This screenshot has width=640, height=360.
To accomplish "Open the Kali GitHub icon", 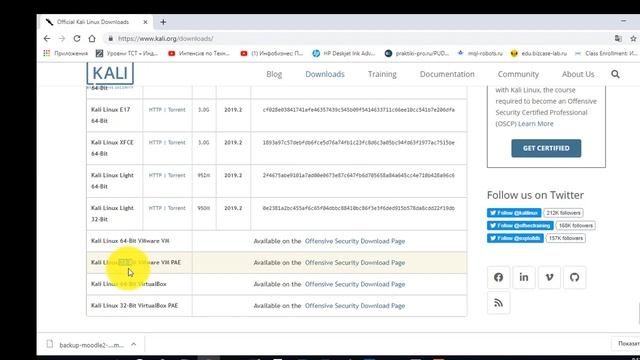I will tap(574, 277).
